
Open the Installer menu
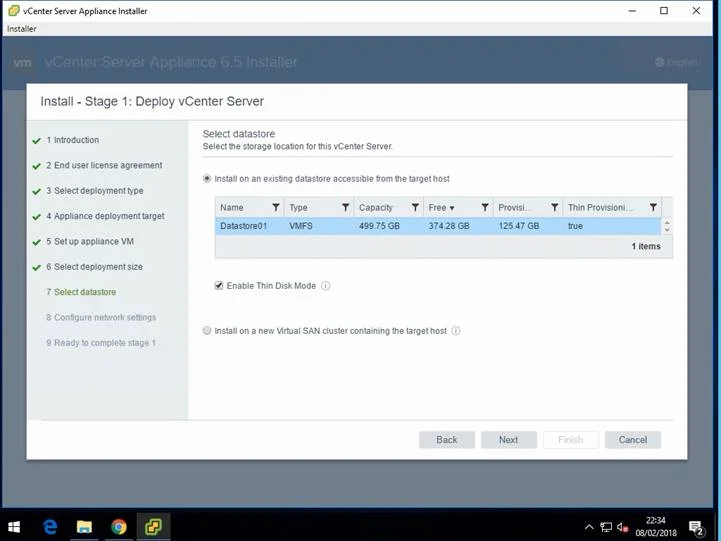(x=21, y=28)
